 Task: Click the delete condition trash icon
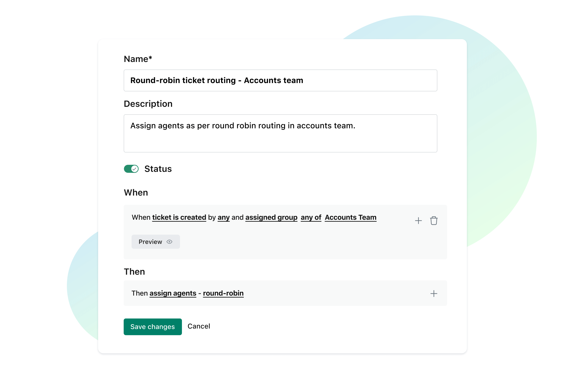(434, 220)
